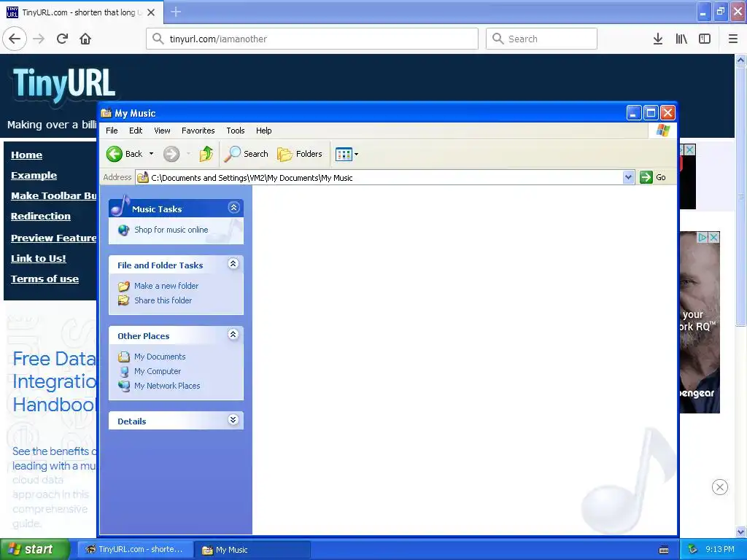Collapse the Music Tasks panel

[x=233, y=208]
